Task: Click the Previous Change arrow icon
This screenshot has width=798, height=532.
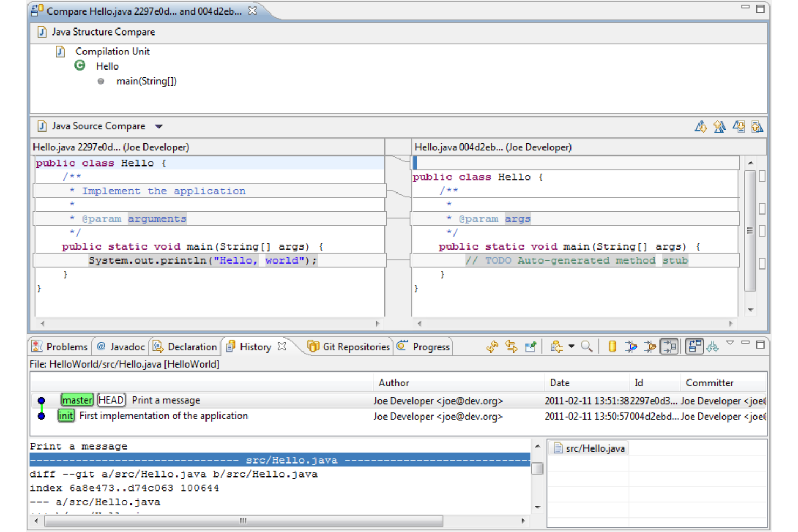Action: 757,127
